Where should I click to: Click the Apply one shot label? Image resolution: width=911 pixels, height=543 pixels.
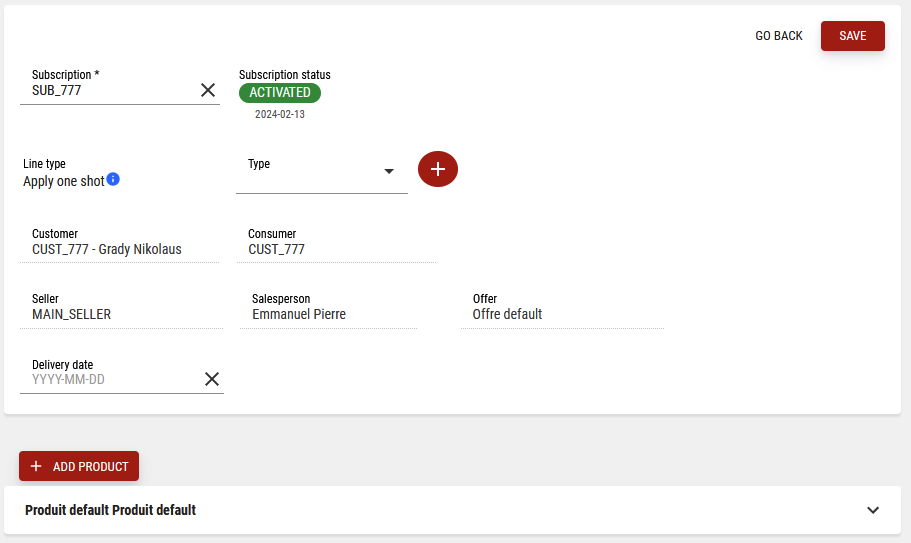63,182
